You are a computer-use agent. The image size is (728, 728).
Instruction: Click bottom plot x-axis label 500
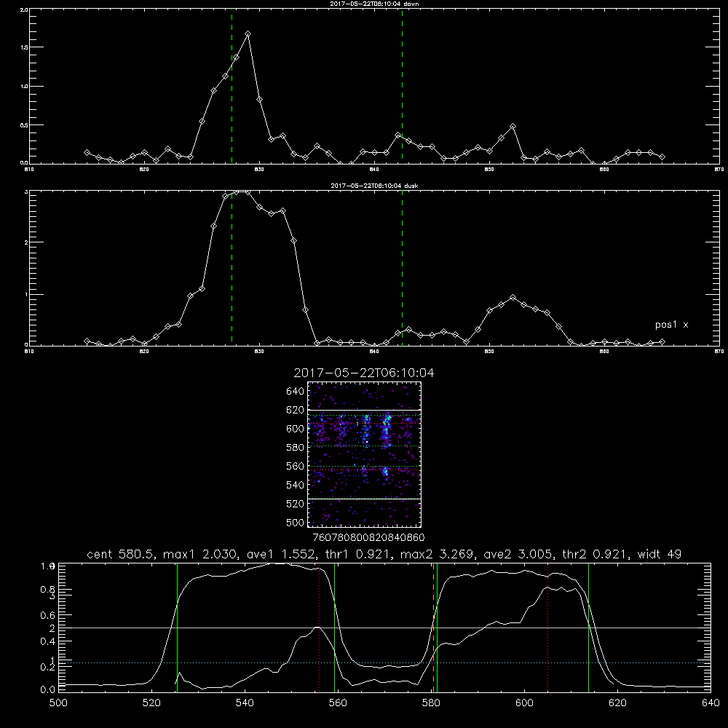58,703
